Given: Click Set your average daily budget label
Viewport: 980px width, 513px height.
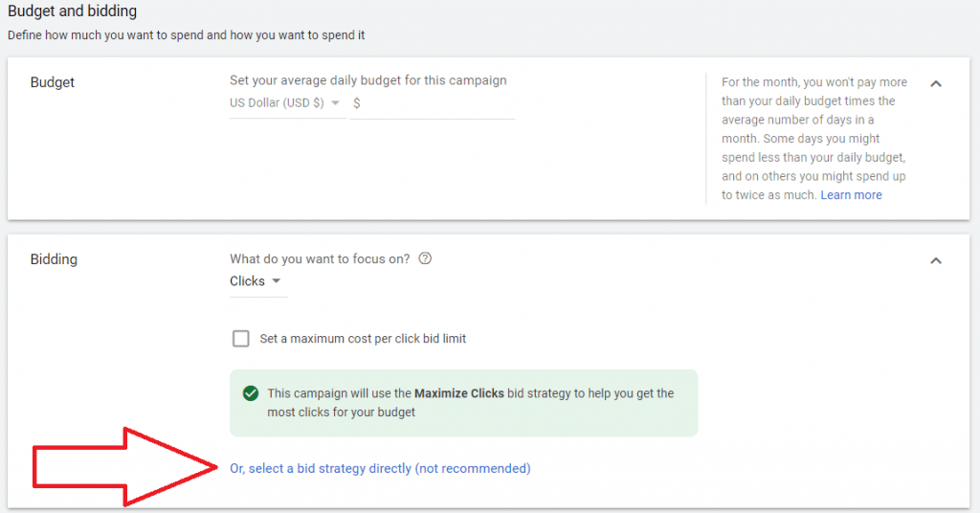Looking at the screenshot, I should tap(367, 80).
